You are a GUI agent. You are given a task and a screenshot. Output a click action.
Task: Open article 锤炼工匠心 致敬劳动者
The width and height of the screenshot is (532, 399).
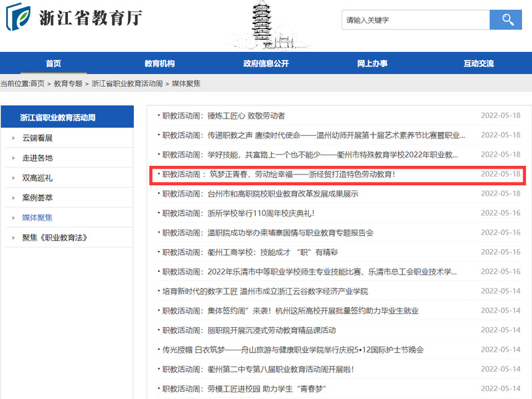(x=224, y=116)
